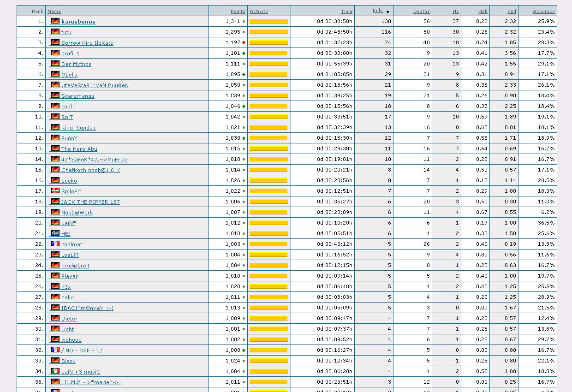Click the sort arrow next to Kills header
Viewport: 572px width, 392px height.
387,12
